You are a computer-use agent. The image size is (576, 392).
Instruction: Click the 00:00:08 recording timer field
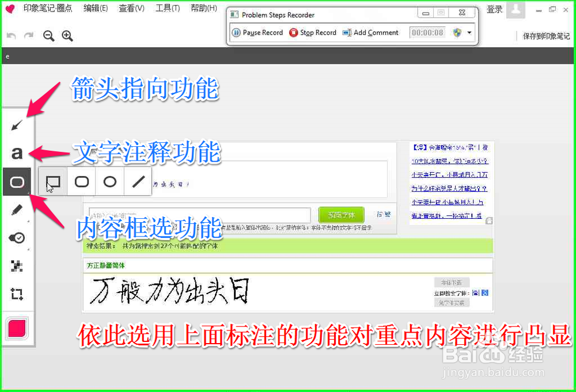click(x=427, y=32)
